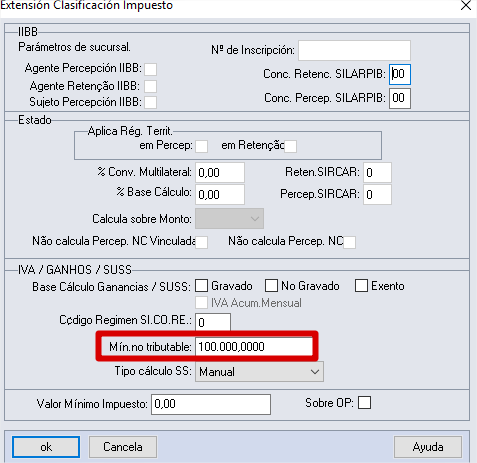This screenshot has width=477, height=463.
Task: Tick the em Percep checkbox
Action: pyautogui.click(x=202, y=146)
